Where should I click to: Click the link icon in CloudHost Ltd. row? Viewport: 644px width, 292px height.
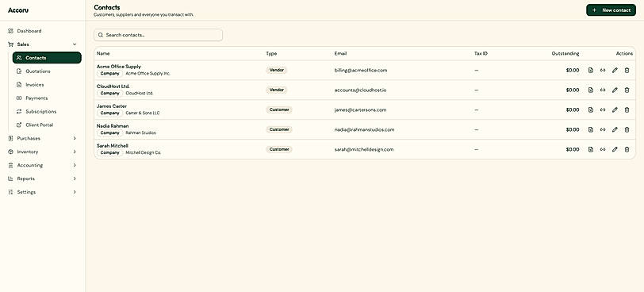603,90
